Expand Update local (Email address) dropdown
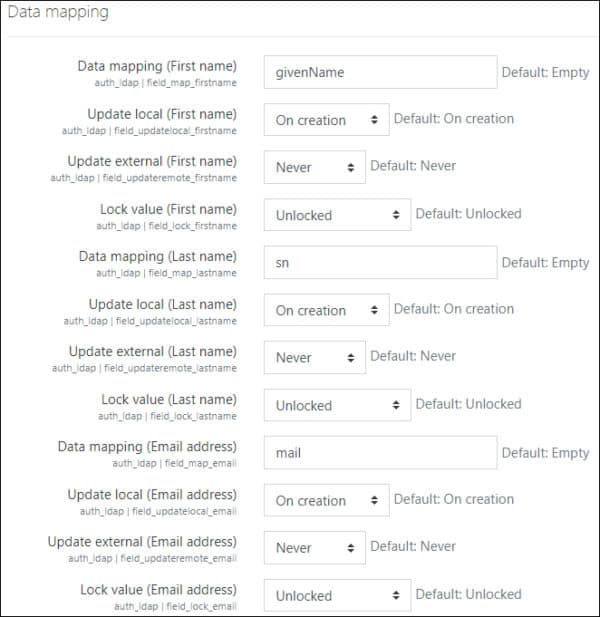This screenshot has width=600, height=617. coord(326,500)
